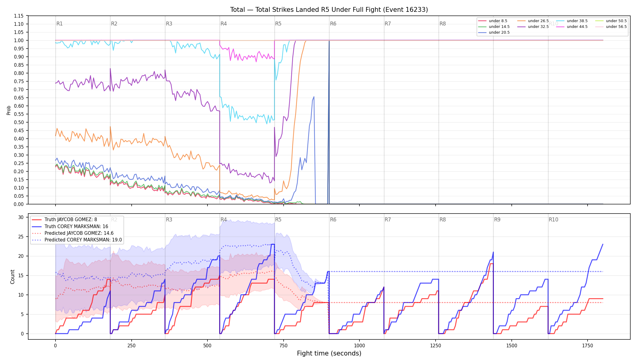Click the 250 tick on time axis
637x364 pixels.
coord(131,345)
